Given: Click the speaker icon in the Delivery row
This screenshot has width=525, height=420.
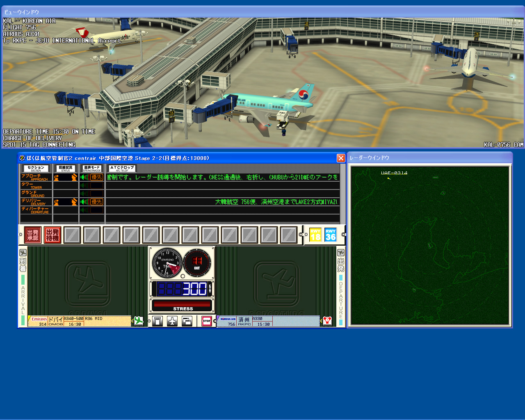Looking at the screenshot, I should tap(84, 202).
